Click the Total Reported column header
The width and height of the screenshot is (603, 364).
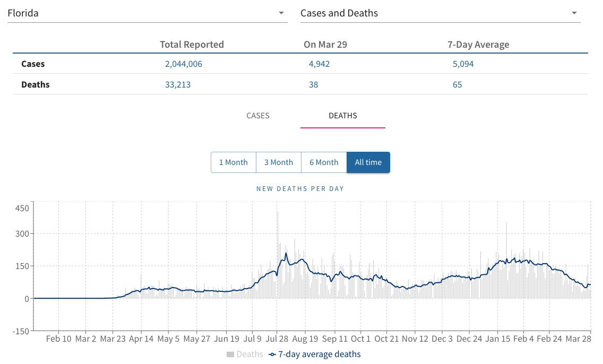[x=192, y=45]
